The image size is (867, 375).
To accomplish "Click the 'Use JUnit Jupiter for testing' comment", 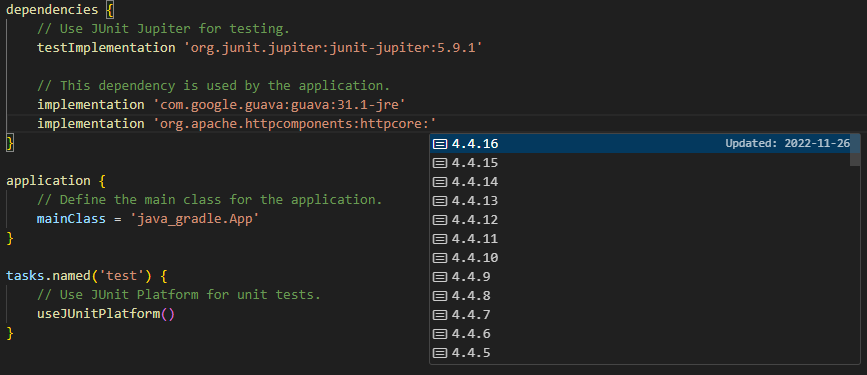I will pos(164,29).
